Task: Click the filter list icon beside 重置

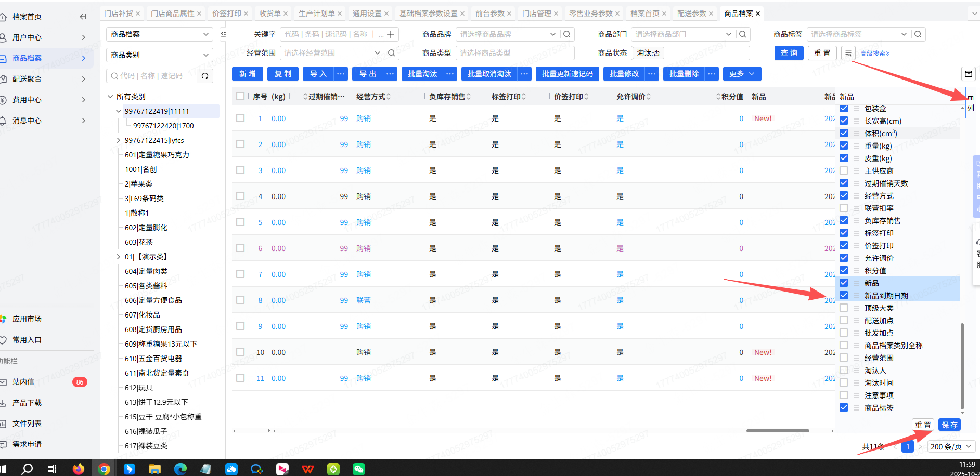Action: point(848,53)
